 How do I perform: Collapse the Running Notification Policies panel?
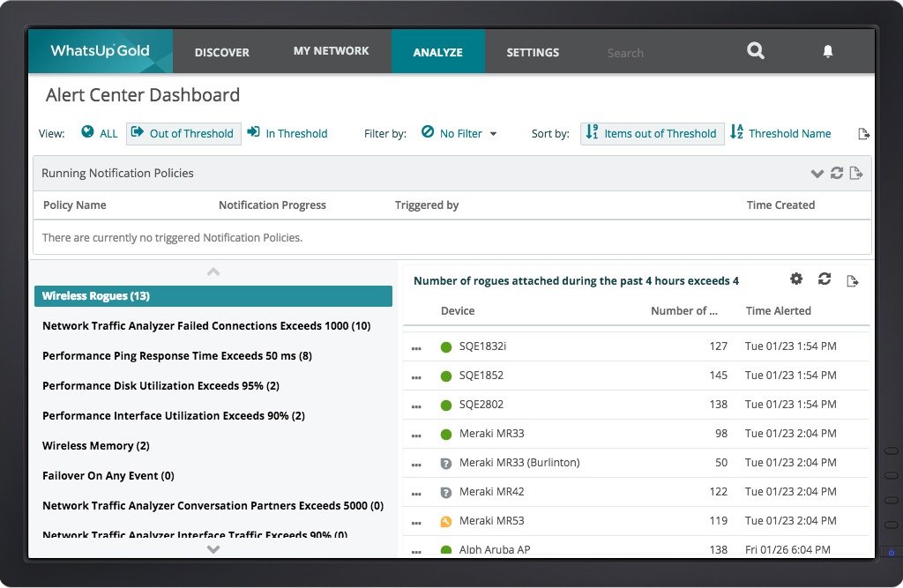point(817,173)
